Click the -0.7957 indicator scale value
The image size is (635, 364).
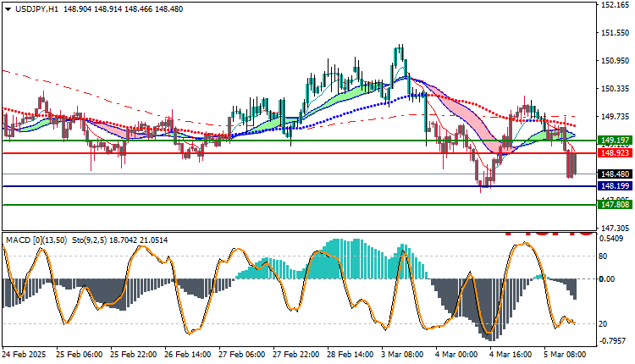(x=612, y=341)
